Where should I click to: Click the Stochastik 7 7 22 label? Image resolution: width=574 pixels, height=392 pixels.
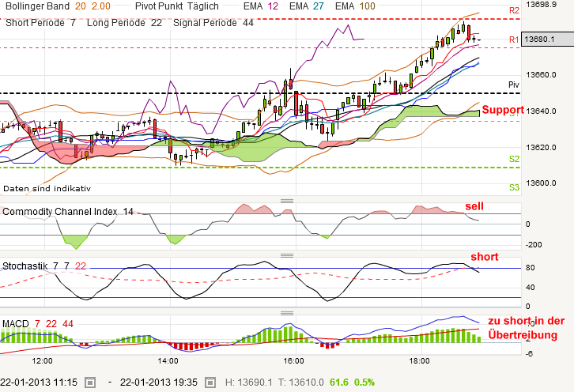click(44, 266)
